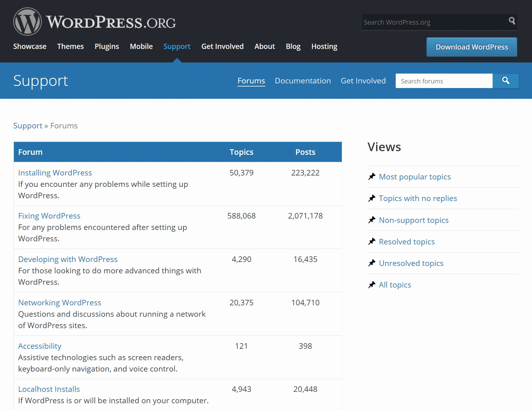This screenshot has height=410, width=532.
Task: Click the magnifier icon in WordPress.org search
Action: point(512,21)
